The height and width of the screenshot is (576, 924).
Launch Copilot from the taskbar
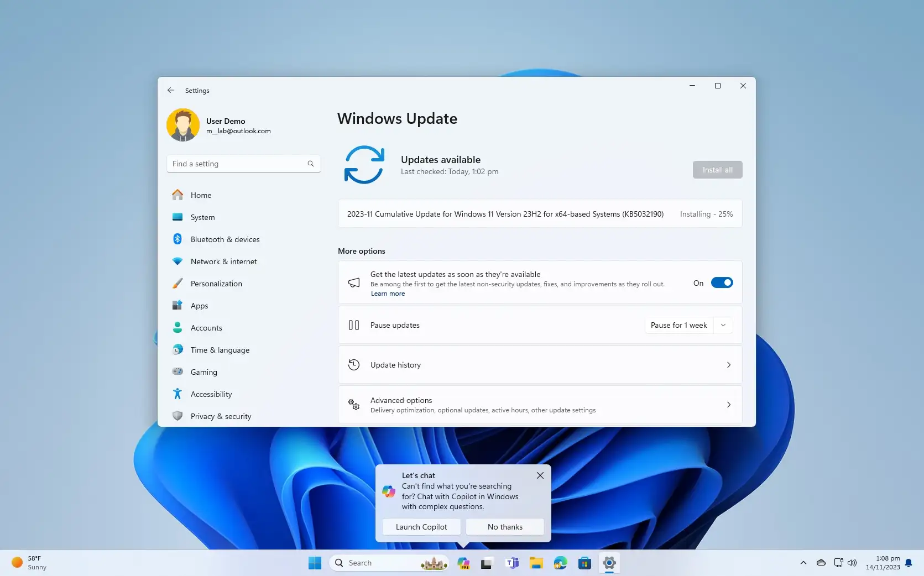(463, 563)
